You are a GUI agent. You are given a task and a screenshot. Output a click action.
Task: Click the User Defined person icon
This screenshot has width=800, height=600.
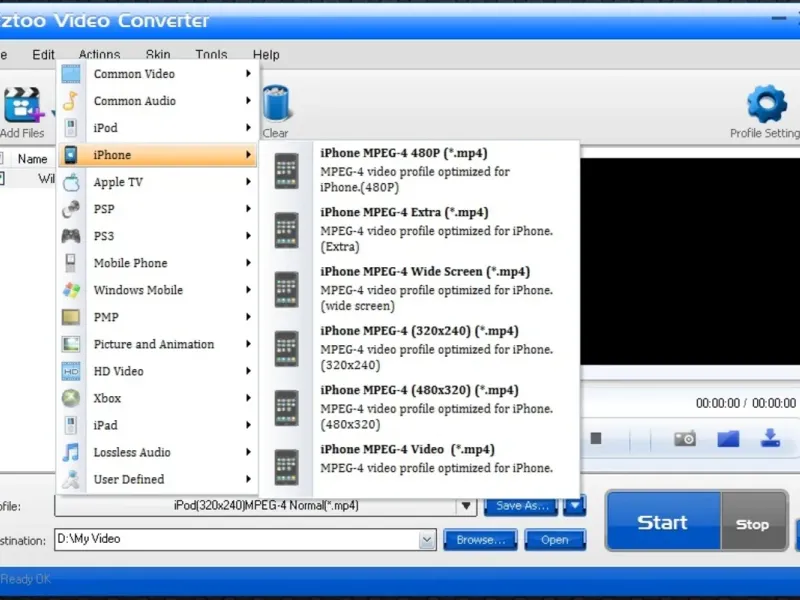point(71,480)
